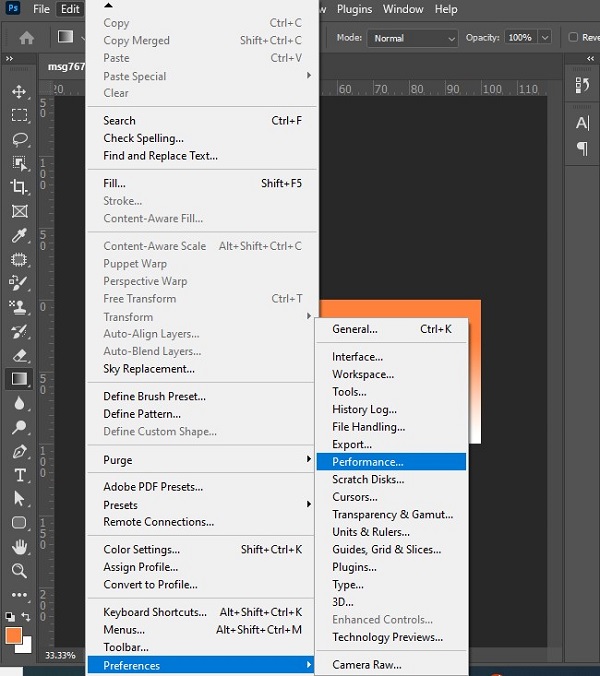The image size is (600, 676).
Task: Select Fill... from the Edit menu
Action: click(201, 183)
